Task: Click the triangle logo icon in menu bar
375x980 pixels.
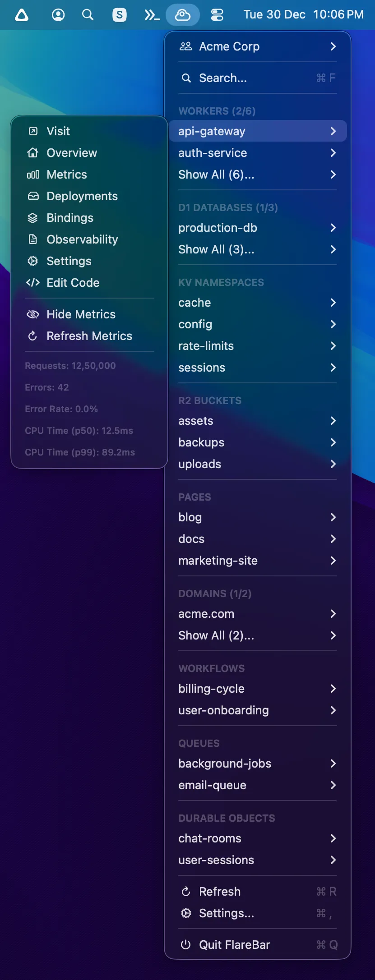Action: (22, 15)
